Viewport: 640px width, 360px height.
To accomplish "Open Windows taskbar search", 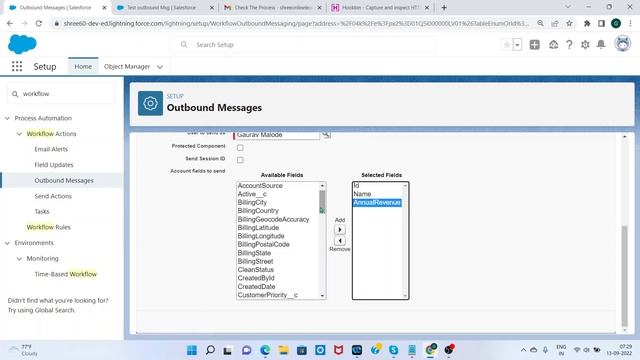I will click(210, 350).
